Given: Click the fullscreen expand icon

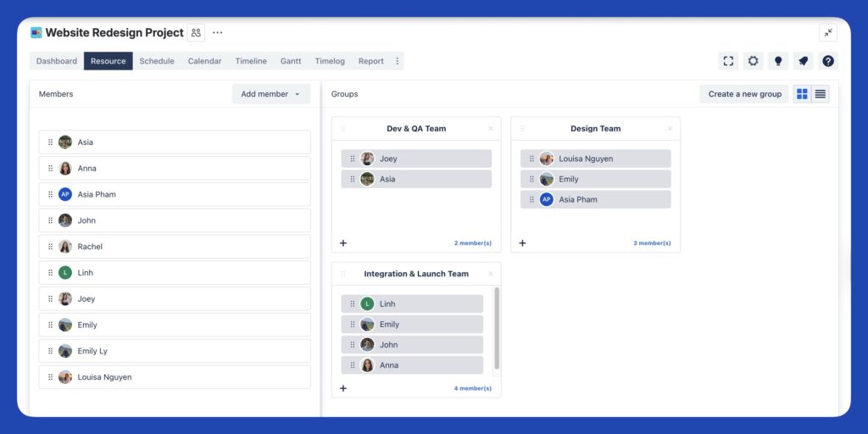Looking at the screenshot, I should (x=728, y=61).
